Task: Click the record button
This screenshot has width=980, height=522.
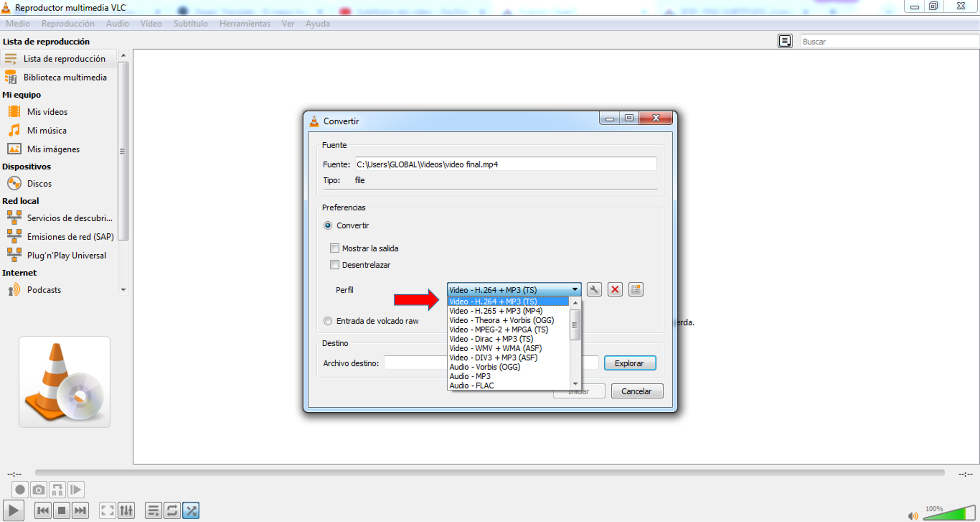Action: [20, 490]
